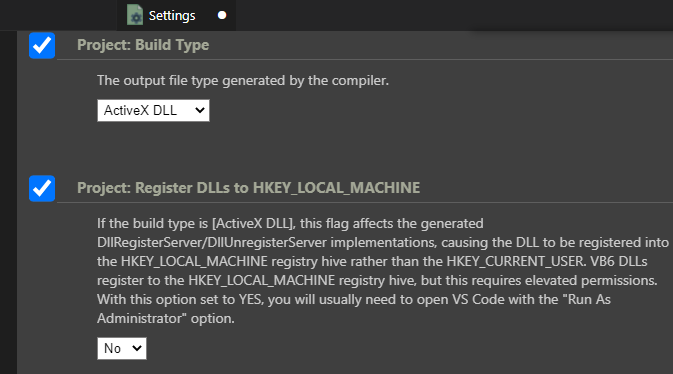Click the Settings file gear icon

pos(135,15)
